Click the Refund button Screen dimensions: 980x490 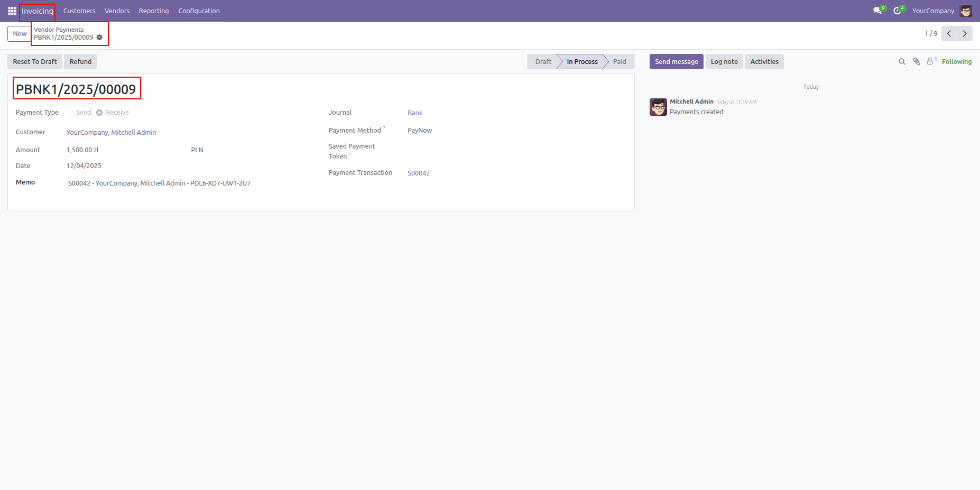pyautogui.click(x=80, y=62)
